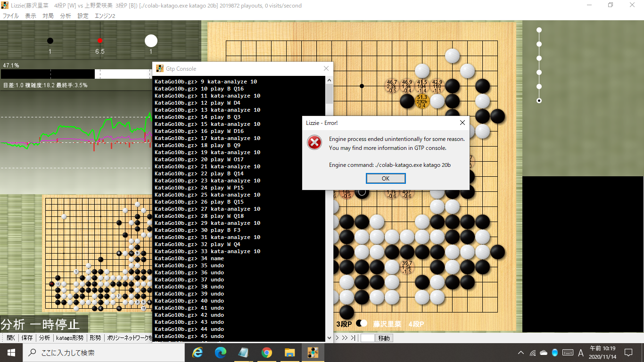
Task: Click the Windows Start button
Action: 11,352
